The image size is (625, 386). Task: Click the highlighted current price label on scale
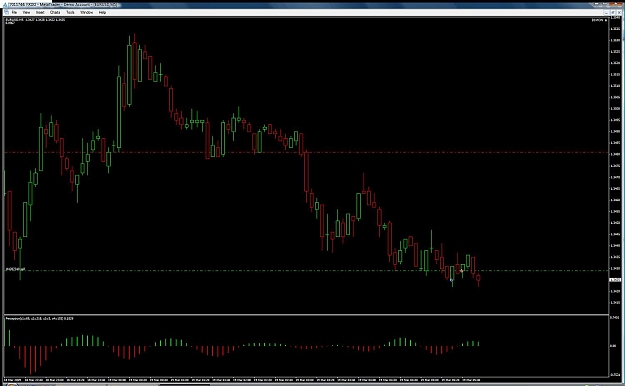click(x=615, y=280)
